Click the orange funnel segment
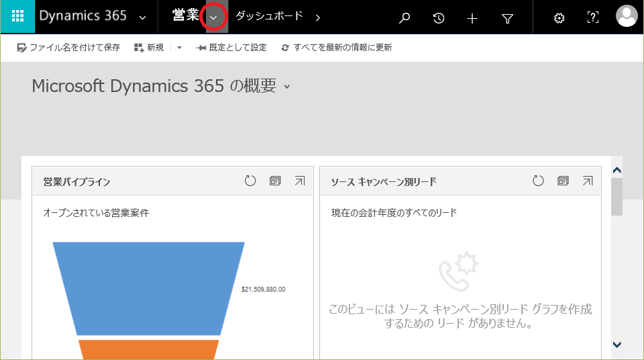This screenshot has width=644, height=360. tap(149, 350)
